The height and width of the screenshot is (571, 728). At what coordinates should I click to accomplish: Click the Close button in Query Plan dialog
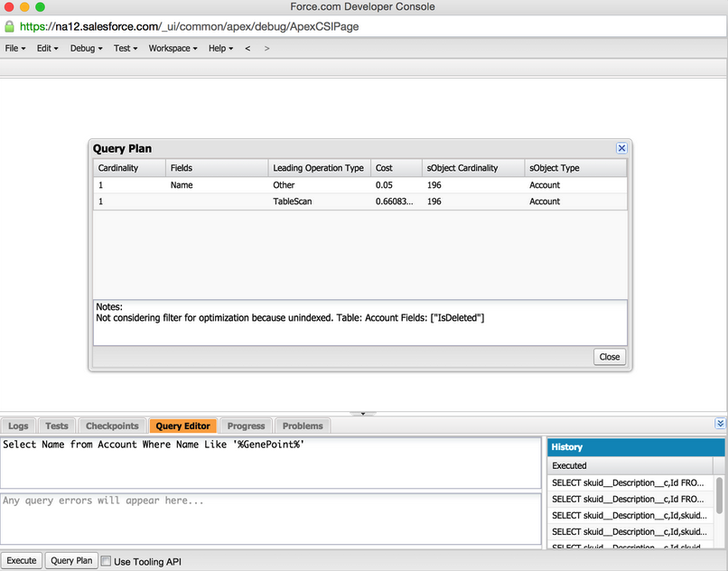coord(610,357)
